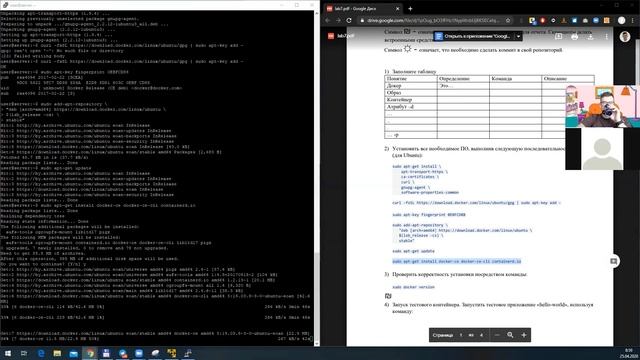Zoom in with the plus button
This screenshot has height=360, width=640.
pyautogui.click(x=524, y=335)
